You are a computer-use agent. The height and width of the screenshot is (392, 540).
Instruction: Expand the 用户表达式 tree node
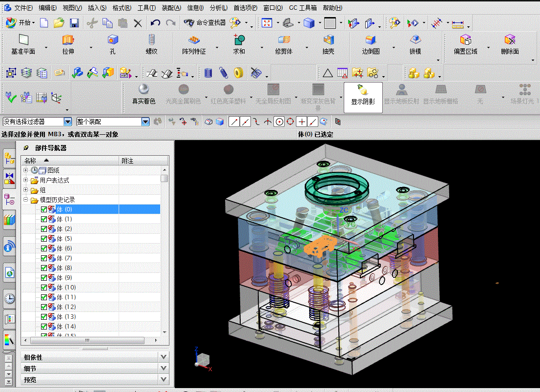point(25,180)
